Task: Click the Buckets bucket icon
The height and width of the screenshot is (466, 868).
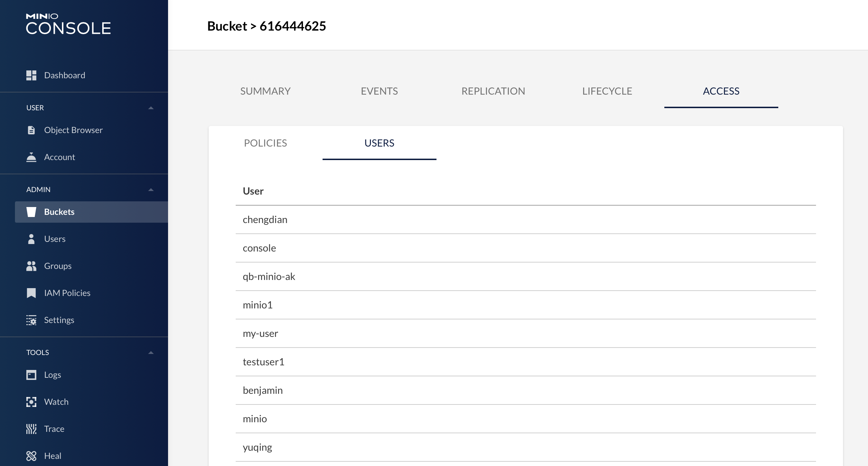Action: [31, 212]
